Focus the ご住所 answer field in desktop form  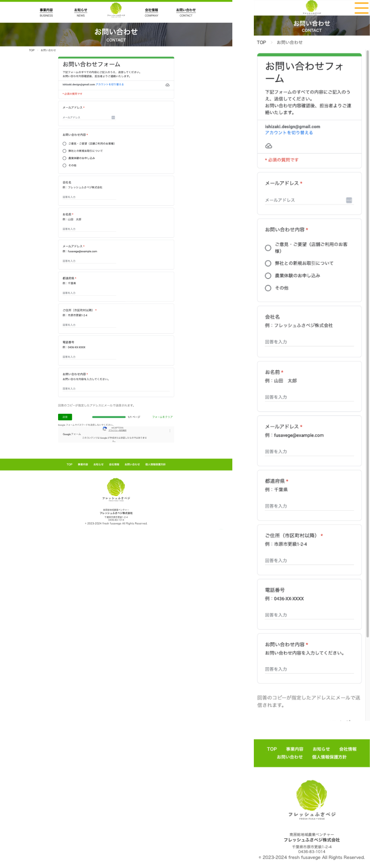89,325
